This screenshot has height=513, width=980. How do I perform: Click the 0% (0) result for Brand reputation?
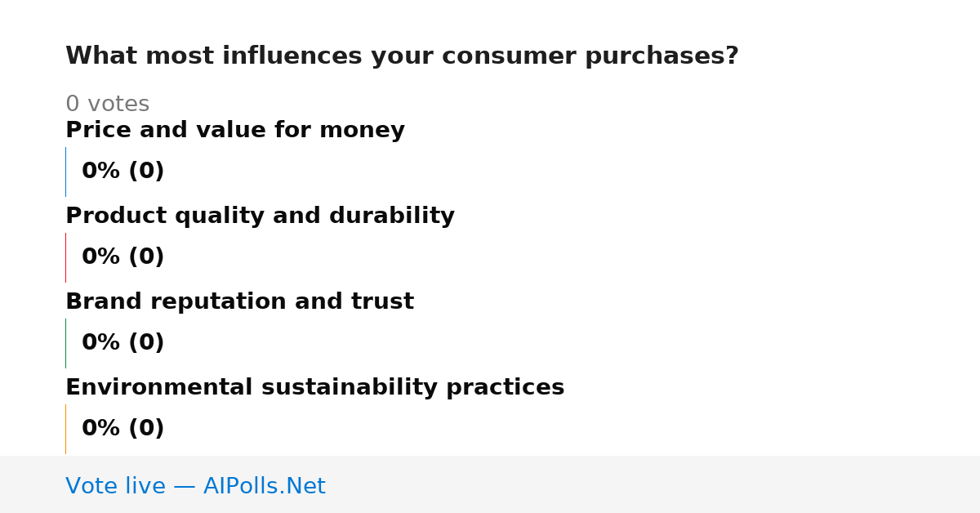123,343
